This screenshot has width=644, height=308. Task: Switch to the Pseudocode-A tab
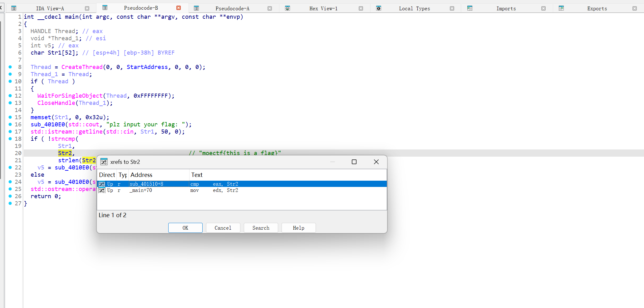[x=232, y=8]
